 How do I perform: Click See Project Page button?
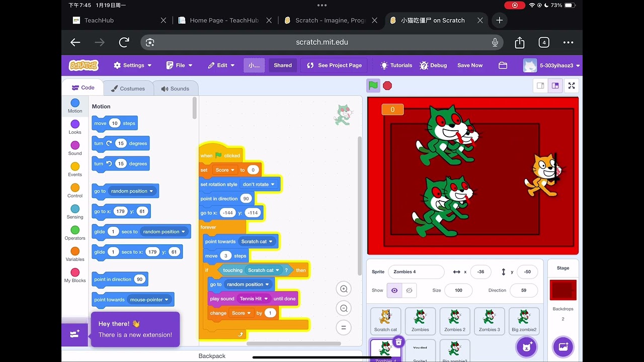pyautogui.click(x=335, y=65)
